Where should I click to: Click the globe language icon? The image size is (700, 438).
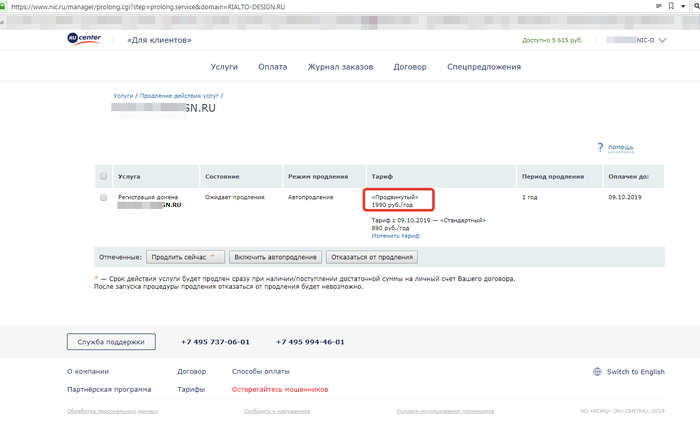click(597, 371)
